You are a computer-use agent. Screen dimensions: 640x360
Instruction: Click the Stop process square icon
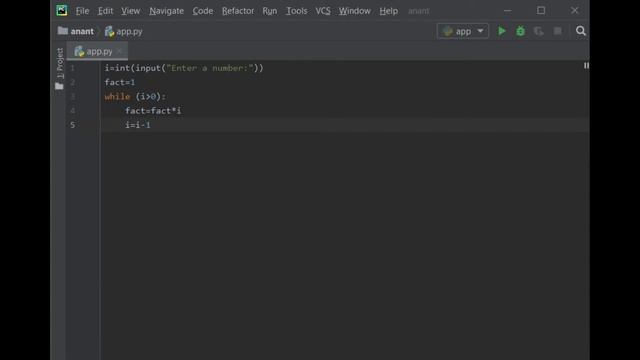pyautogui.click(x=557, y=31)
